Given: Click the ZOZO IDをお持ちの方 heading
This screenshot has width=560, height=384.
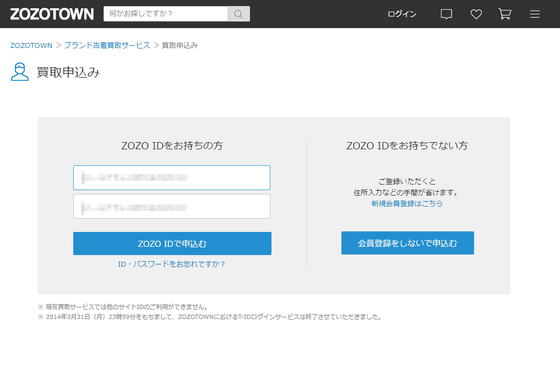Looking at the screenshot, I should (x=172, y=146).
